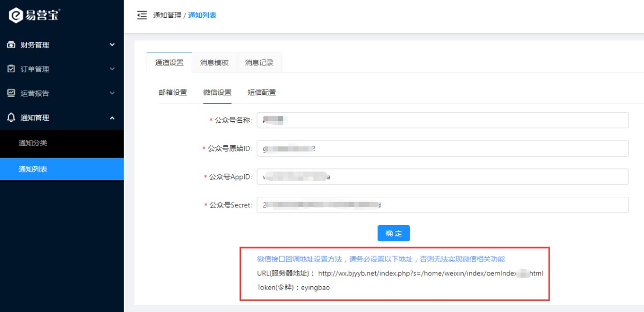
Task: Toggle the sidebar collapse icon
Action: point(142,15)
